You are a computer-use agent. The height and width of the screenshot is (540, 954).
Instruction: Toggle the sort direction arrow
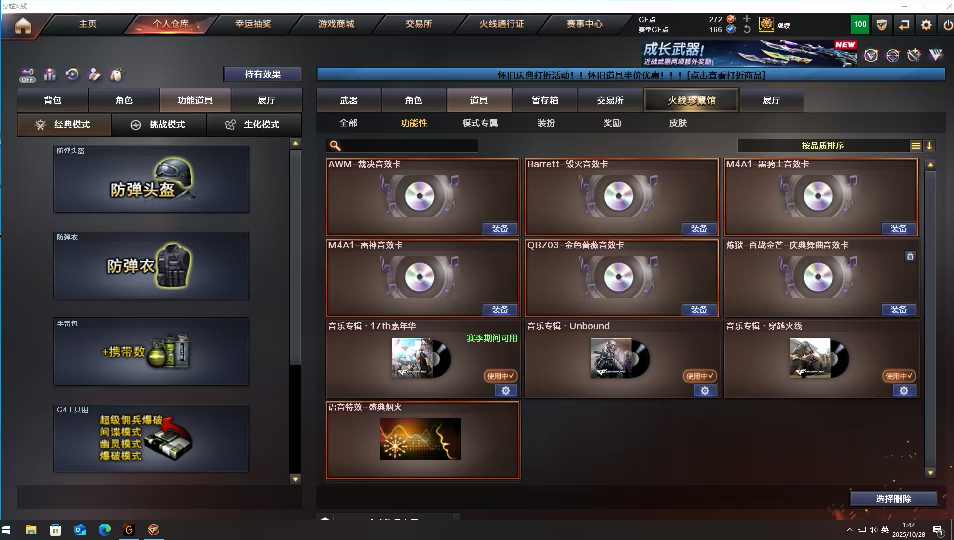click(x=929, y=145)
